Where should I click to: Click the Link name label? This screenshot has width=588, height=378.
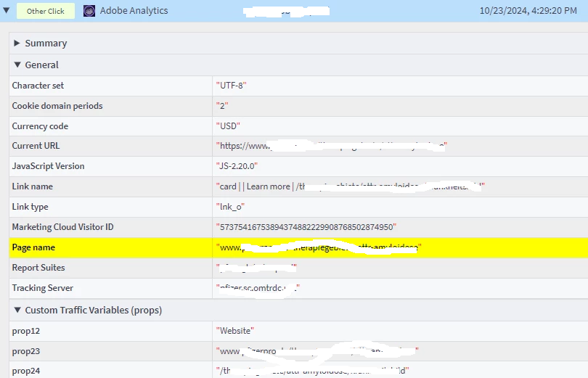tap(32, 186)
